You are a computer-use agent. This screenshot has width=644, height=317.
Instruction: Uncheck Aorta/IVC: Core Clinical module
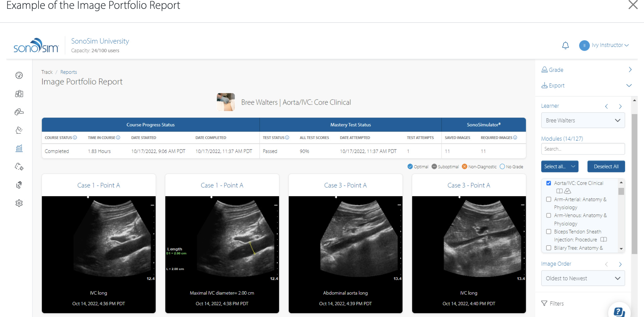[549, 183]
